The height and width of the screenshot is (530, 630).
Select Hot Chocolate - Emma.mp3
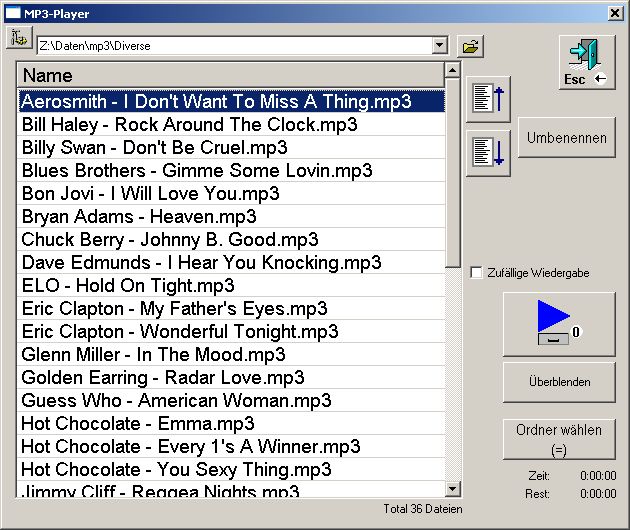click(x=231, y=424)
